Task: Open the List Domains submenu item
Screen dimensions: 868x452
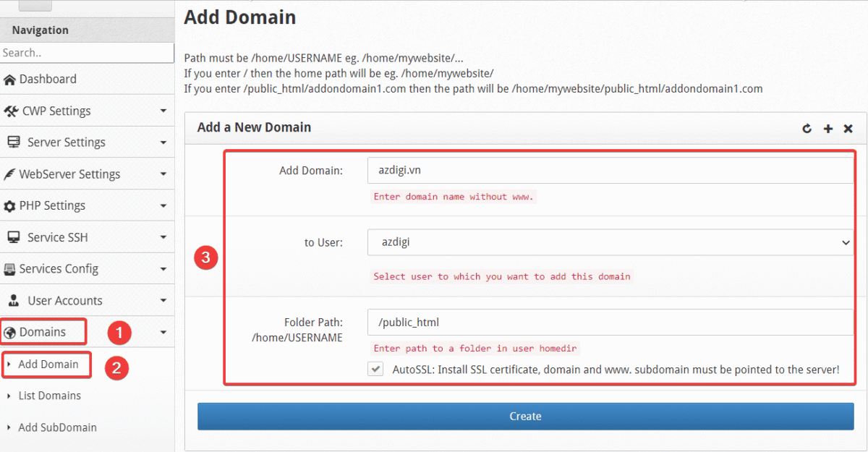Action: click(49, 396)
